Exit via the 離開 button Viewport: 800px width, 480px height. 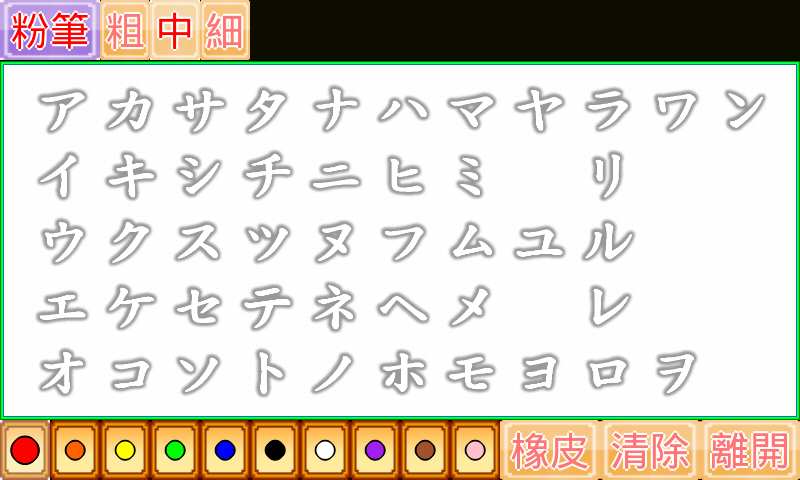pos(750,450)
